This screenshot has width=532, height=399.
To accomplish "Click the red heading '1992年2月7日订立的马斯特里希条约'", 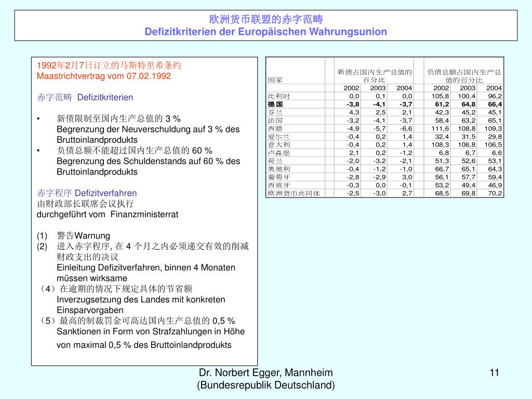I will point(109,65).
